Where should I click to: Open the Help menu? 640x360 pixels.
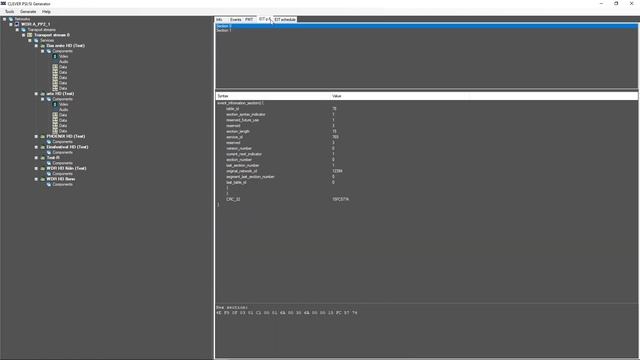(x=46, y=11)
